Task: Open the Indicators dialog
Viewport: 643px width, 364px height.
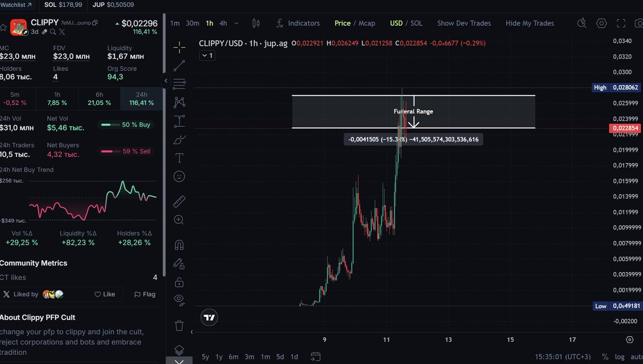Action: [x=297, y=23]
